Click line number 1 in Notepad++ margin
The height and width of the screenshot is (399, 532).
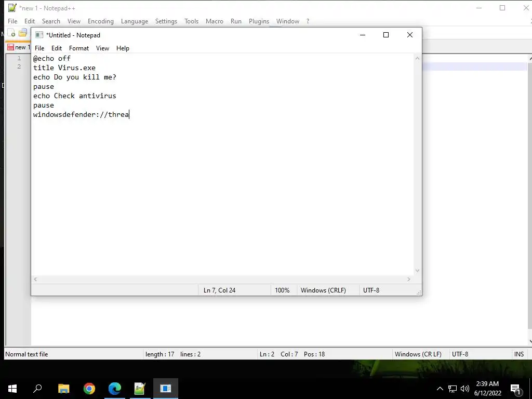[x=19, y=58]
